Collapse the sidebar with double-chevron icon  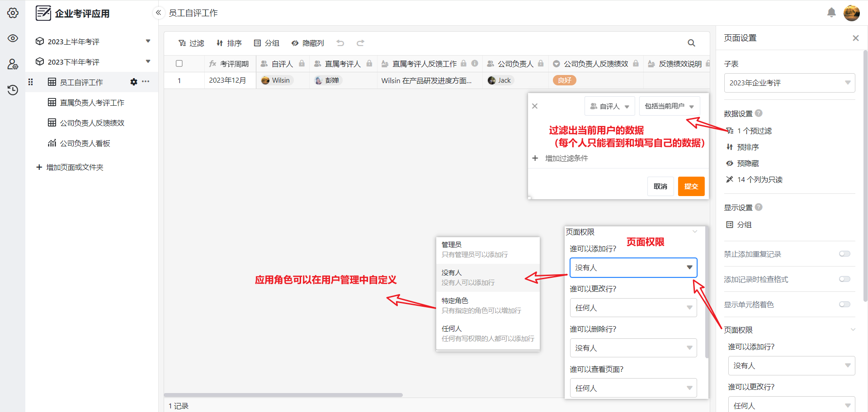coord(158,13)
